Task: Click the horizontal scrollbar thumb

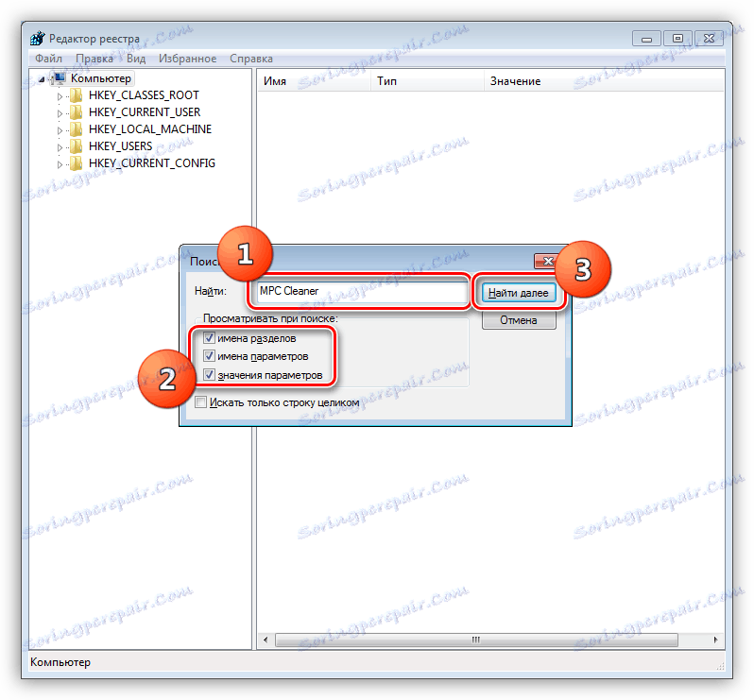Action: coord(476,640)
